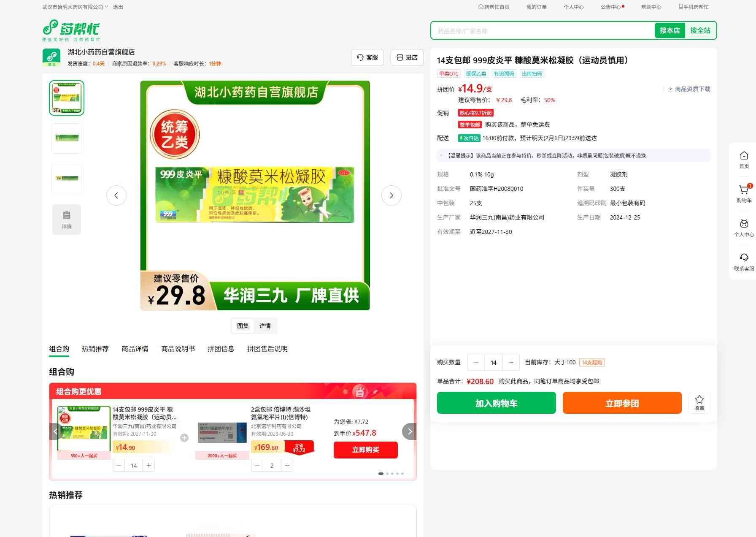Open the 热销推荐 tab
Viewport: 756px width, 537px height.
click(x=95, y=349)
